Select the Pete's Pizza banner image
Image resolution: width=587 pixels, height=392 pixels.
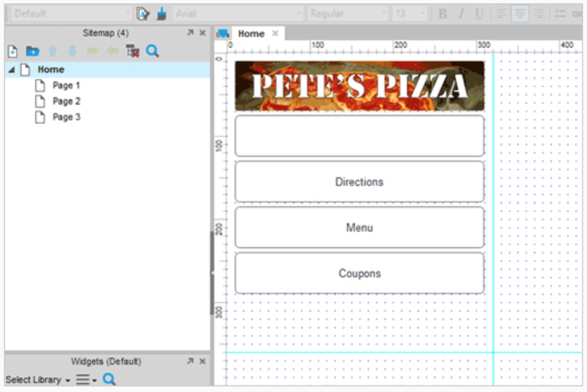click(x=359, y=86)
